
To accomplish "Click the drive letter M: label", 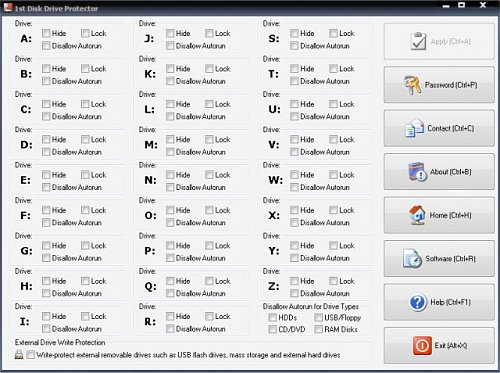I will coord(151,145).
